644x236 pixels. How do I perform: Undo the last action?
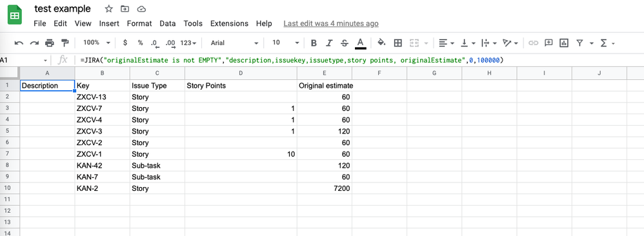pos(19,43)
